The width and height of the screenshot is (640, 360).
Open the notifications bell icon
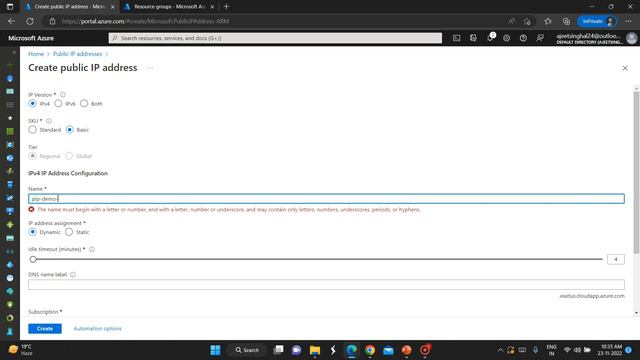tap(490, 38)
